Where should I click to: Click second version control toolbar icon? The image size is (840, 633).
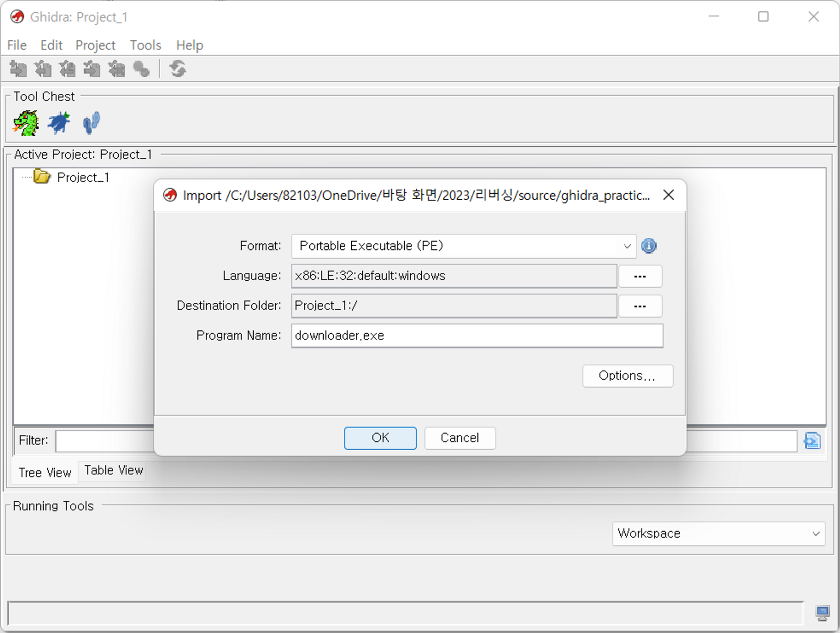coord(43,69)
